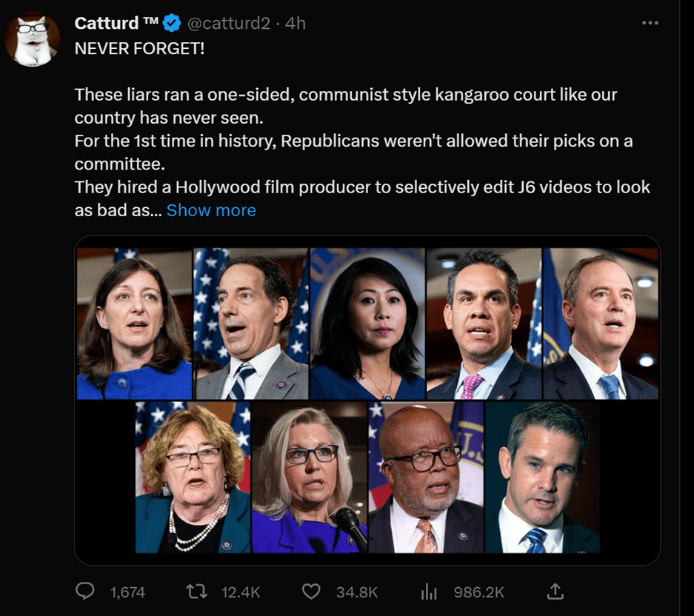Open photo of woman with black hair
The height and width of the screenshot is (616, 694).
tap(367, 324)
